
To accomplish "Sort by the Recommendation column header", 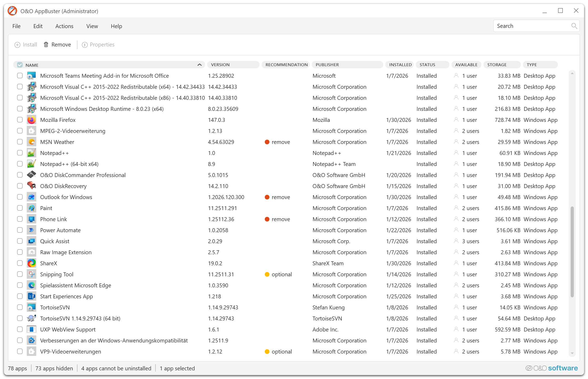I will (x=286, y=65).
